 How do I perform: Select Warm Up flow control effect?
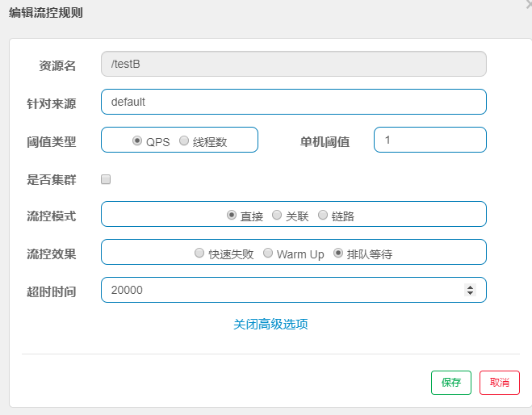pos(269,253)
